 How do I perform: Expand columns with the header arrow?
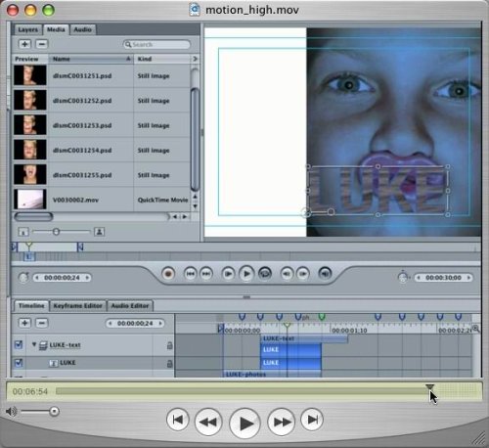tap(195, 59)
